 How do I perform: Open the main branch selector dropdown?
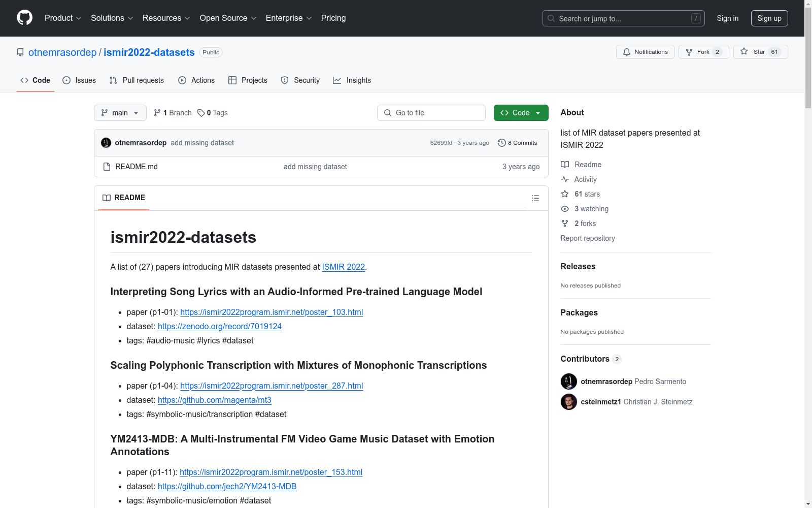[120, 113]
